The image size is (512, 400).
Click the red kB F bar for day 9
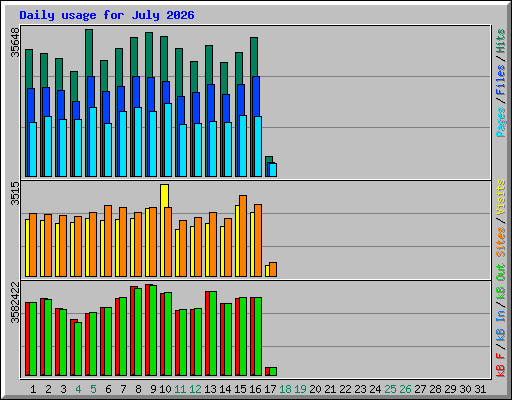coord(147,330)
